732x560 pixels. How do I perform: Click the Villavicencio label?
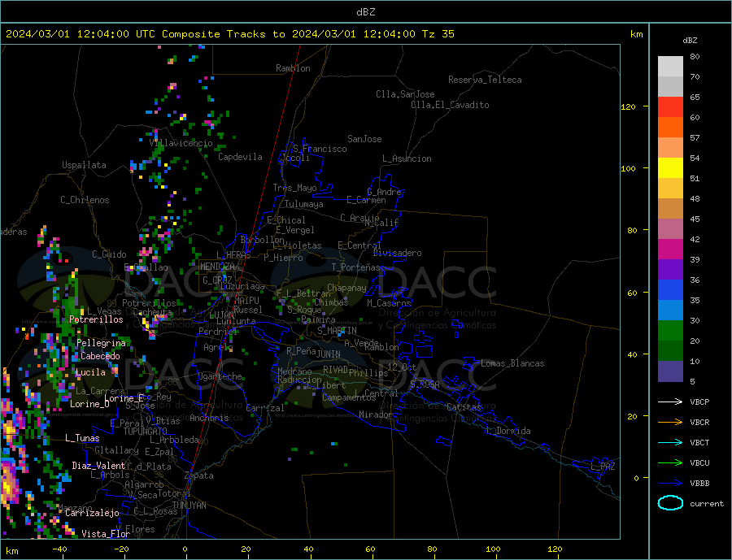coord(181,143)
